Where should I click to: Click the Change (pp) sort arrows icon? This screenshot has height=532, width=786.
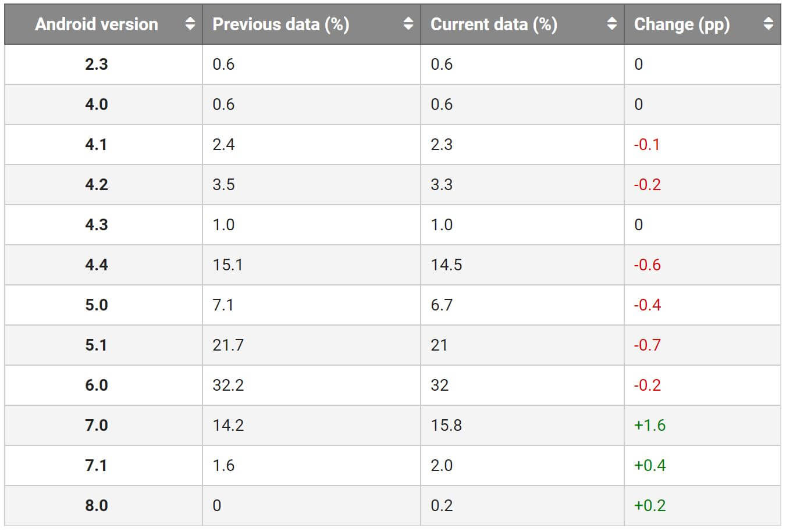coord(769,24)
